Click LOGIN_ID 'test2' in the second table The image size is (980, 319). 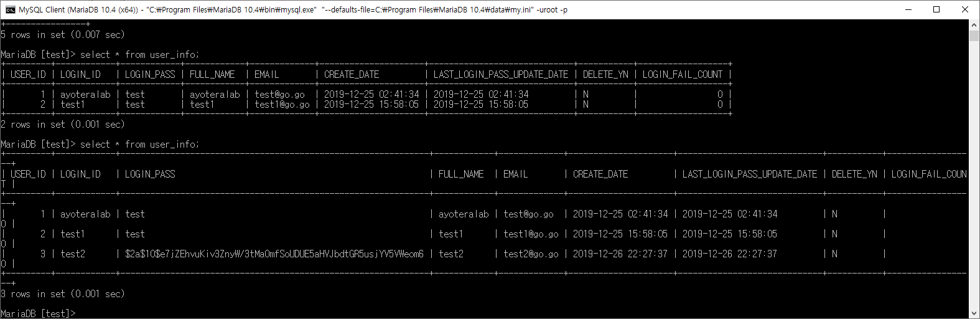pyautogui.click(x=73, y=254)
